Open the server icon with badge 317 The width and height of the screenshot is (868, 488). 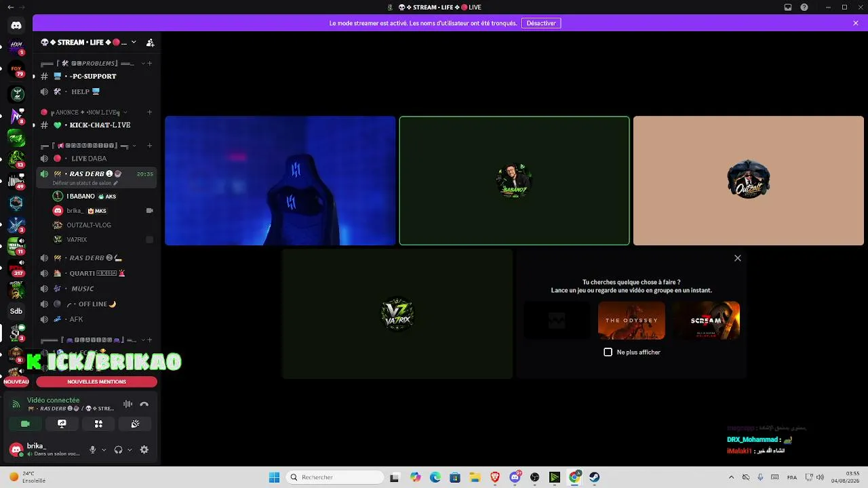click(16, 268)
